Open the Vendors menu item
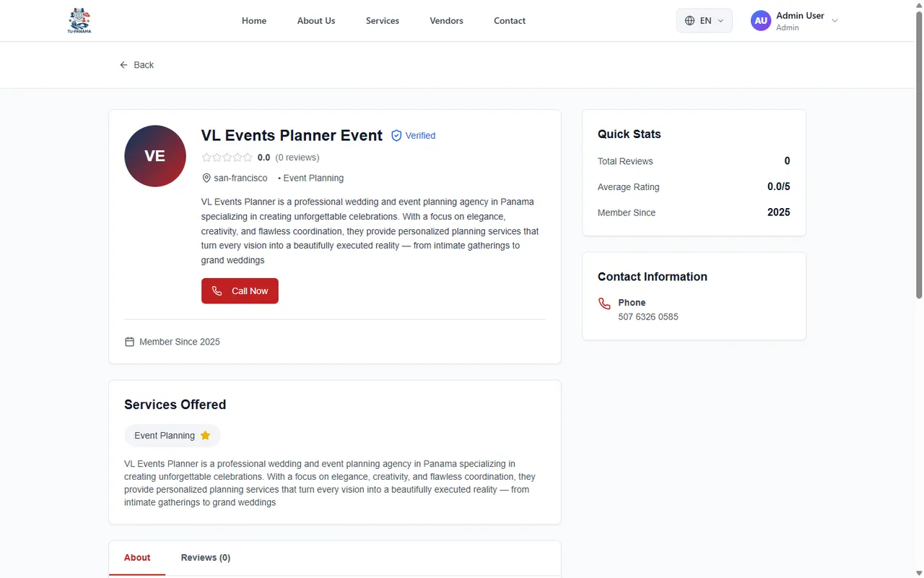 pyautogui.click(x=446, y=21)
